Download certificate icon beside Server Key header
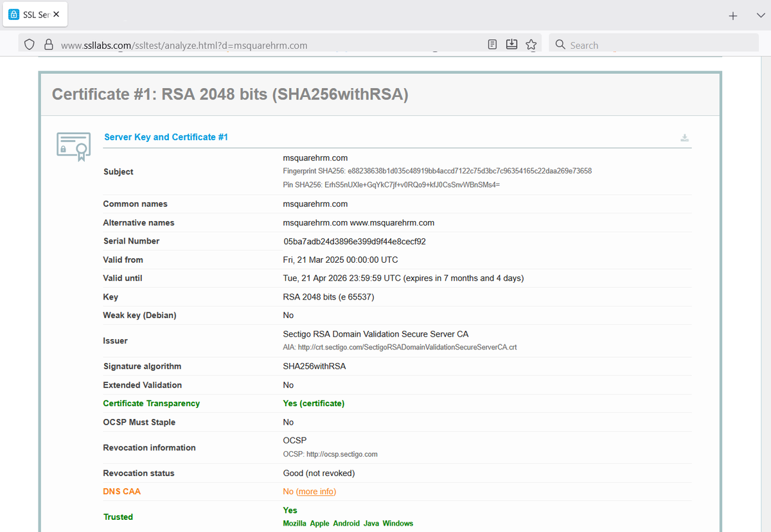 (x=685, y=137)
